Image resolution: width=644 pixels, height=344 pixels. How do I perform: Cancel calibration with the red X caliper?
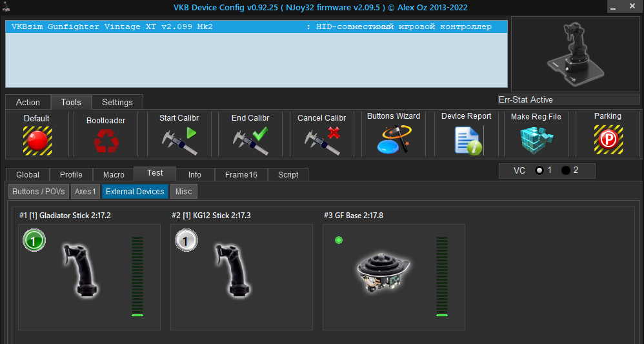tap(322, 141)
